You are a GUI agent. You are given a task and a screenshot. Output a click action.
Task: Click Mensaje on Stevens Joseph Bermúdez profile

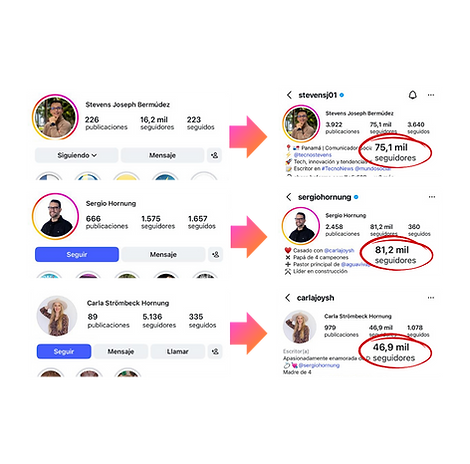coord(162,155)
